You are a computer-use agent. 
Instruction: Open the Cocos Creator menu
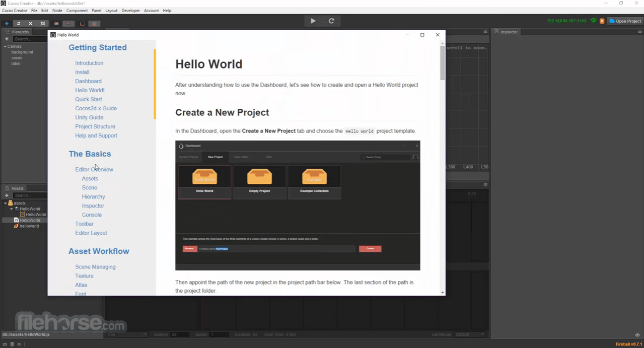point(15,11)
